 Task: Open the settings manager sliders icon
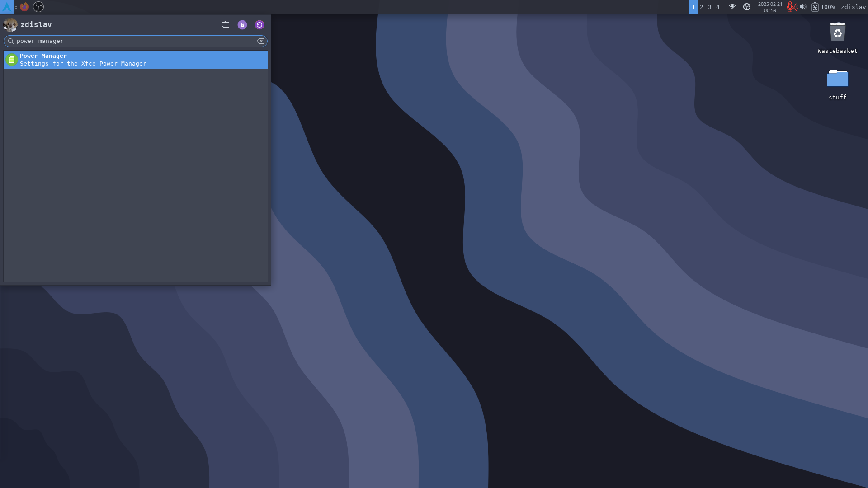(x=225, y=25)
